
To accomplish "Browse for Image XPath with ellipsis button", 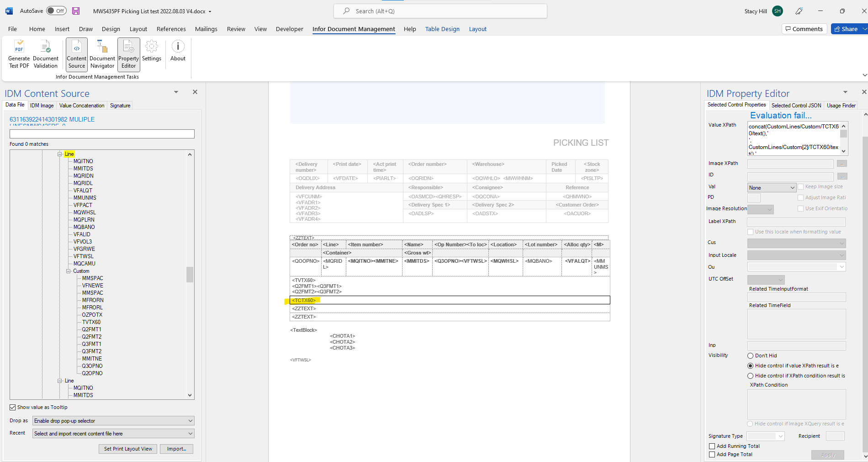I will click(x=842, y=164).
